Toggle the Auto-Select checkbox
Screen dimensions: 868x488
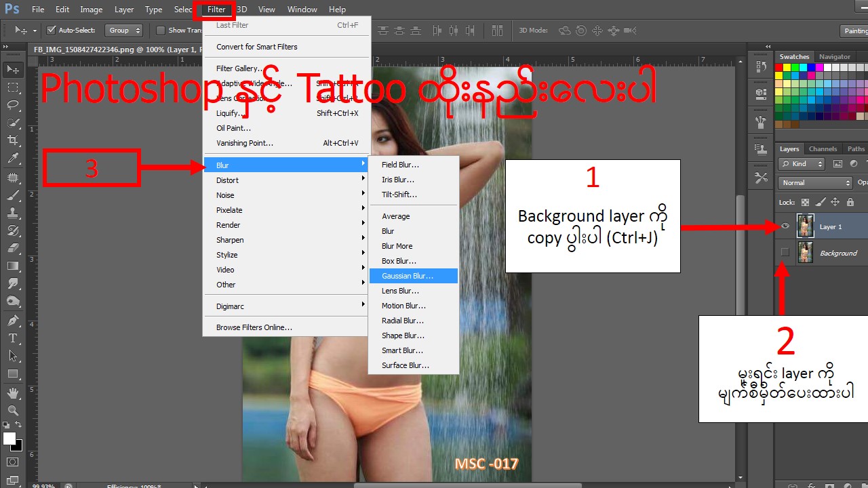tap(51, 30)
